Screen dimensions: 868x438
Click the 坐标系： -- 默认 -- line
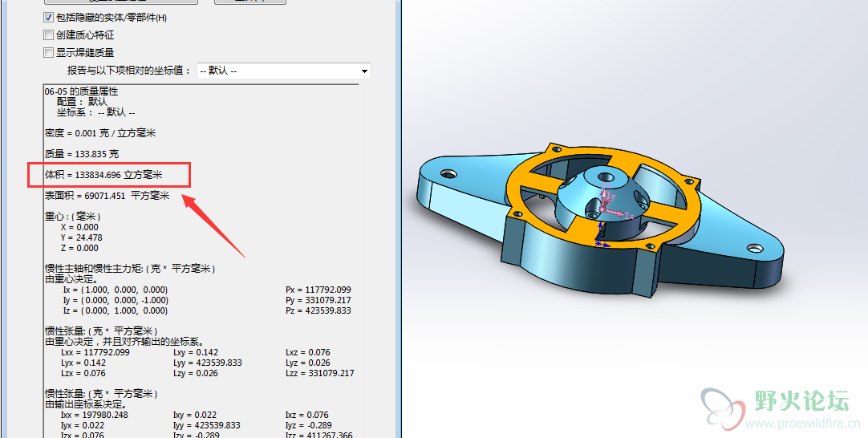[x=95, y=112]
